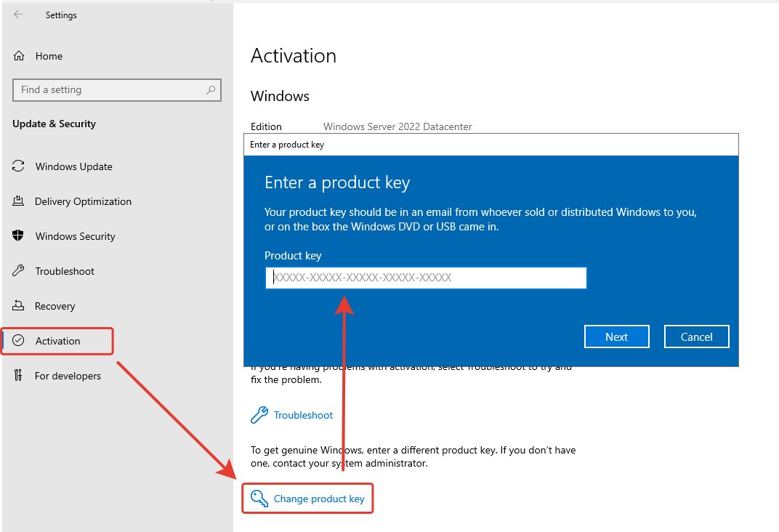Viewport: 779px width, 532px height.
Task: Open the blue Troubleshoot link text
Action: click(303, 415)
